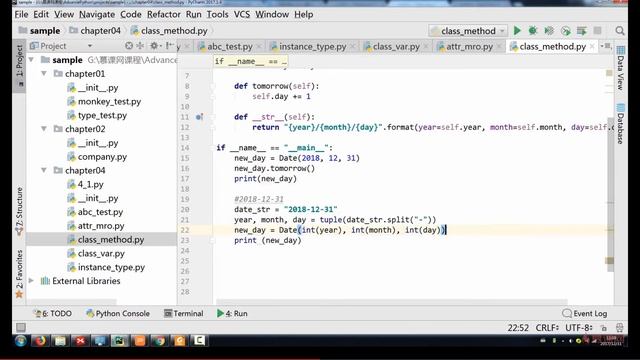
Task: Click the lock read-only icon in status bar
Action: pyautogui.click(x=604, y=328)
